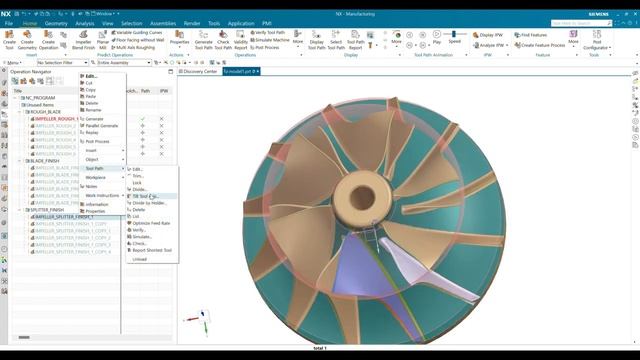Choose Replay in context menu
The height and width of the screenshot is (360, 640).
(x=102, y=133)
